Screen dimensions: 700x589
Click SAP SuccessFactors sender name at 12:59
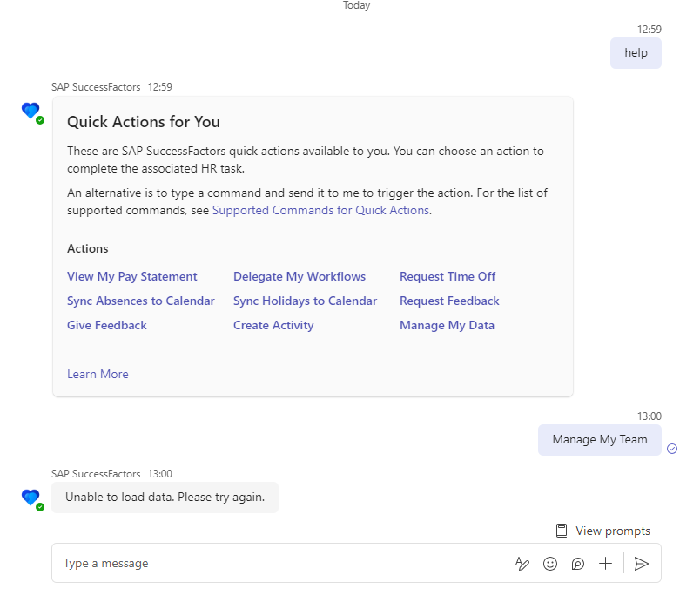coord(96,87)
